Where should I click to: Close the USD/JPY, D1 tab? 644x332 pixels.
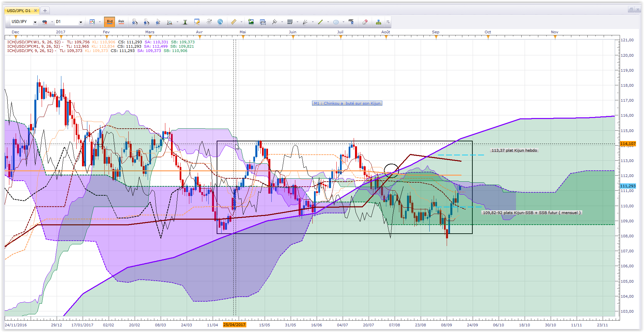tap(35, 11)
